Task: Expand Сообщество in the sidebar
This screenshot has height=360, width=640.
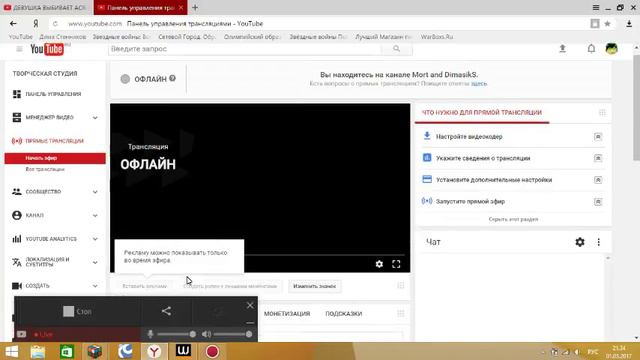Action: [x=95, y=192]
